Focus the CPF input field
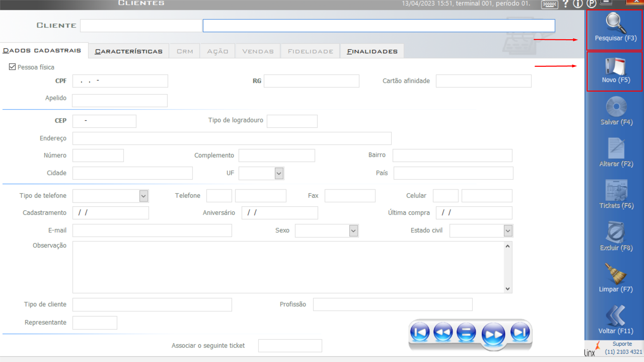The width and height of the screenshot is (644, 362). [120, 81]
